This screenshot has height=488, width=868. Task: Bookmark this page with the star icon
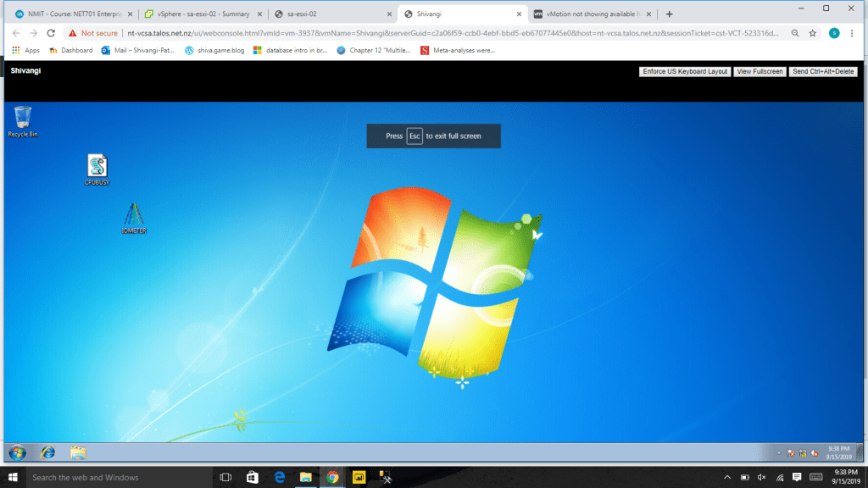click(x=813, y=33)
